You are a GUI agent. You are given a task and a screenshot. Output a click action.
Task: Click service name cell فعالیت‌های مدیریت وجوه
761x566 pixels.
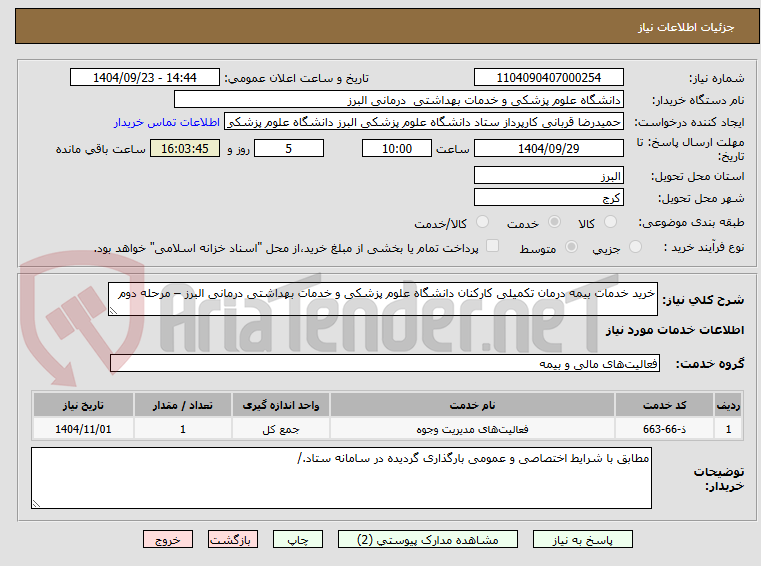[x=472, y=429]
